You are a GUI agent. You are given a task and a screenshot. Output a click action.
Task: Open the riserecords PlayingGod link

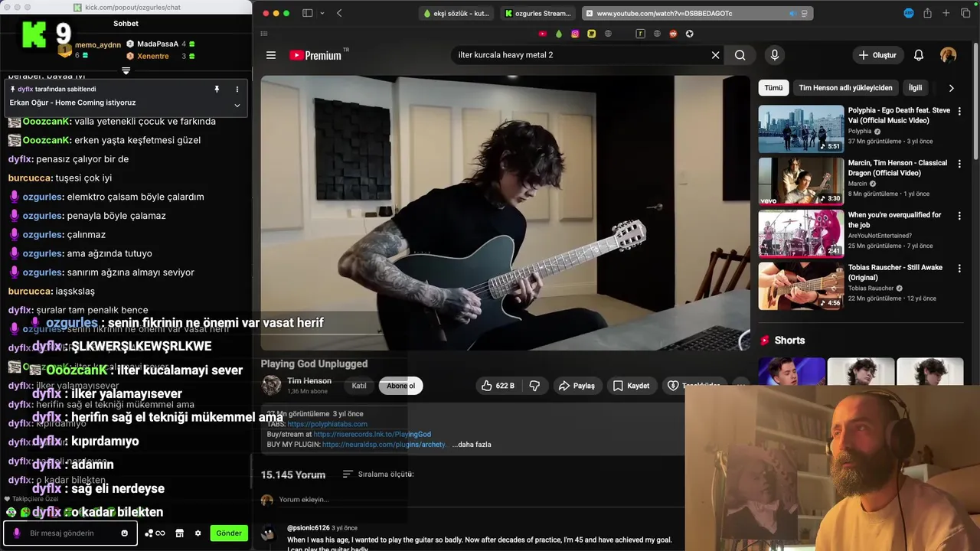click(x=372, y=434)
